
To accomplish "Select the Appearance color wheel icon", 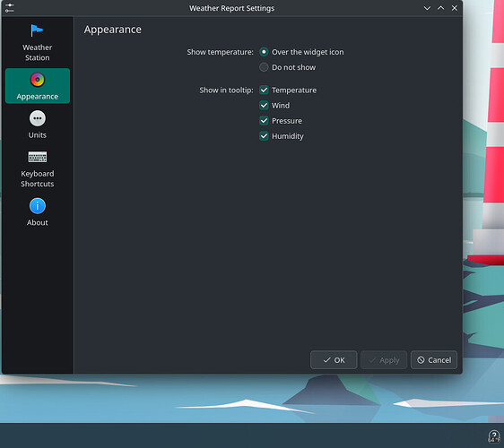I will (x=38, y=80).
